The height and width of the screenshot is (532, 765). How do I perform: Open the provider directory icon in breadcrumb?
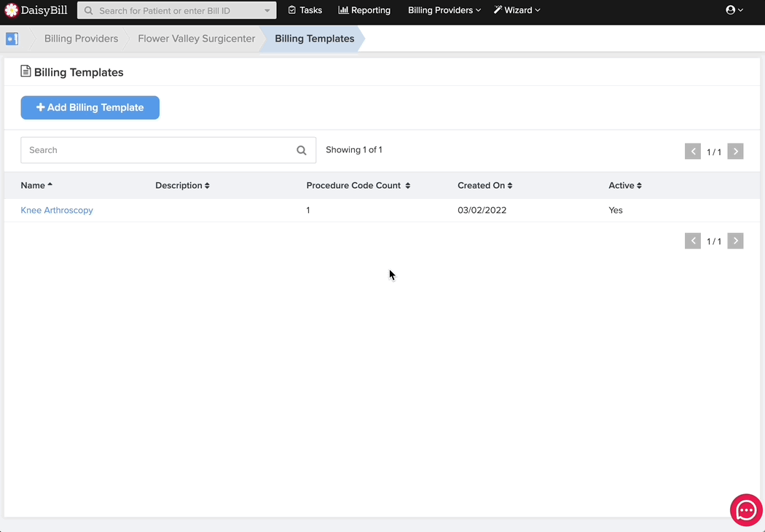pos(12,39)
